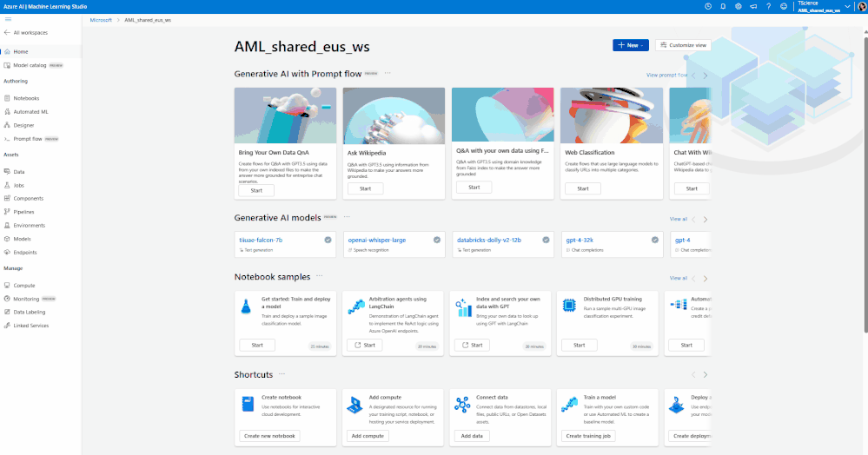Show next Notebook samples
This screenshot has height=455, width=868.
pyautogui.click(x=706, y=279)
